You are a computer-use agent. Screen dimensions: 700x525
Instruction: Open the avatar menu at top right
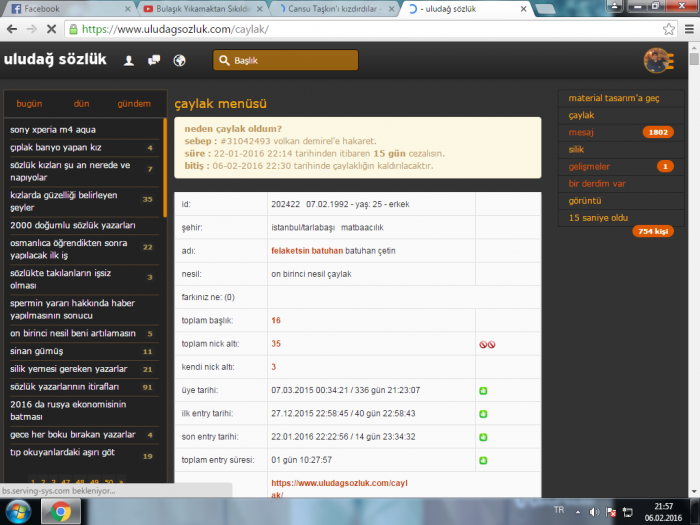point(658,60)
